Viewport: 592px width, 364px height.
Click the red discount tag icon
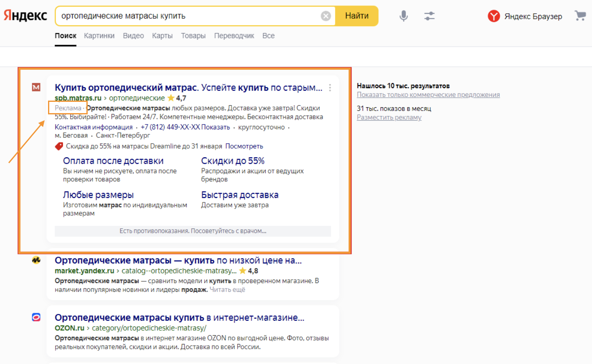[59, 146]
